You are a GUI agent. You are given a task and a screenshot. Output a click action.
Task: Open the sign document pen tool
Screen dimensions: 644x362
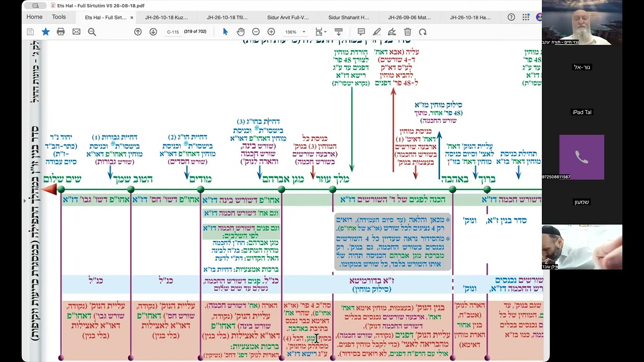[x=392, y=32]
